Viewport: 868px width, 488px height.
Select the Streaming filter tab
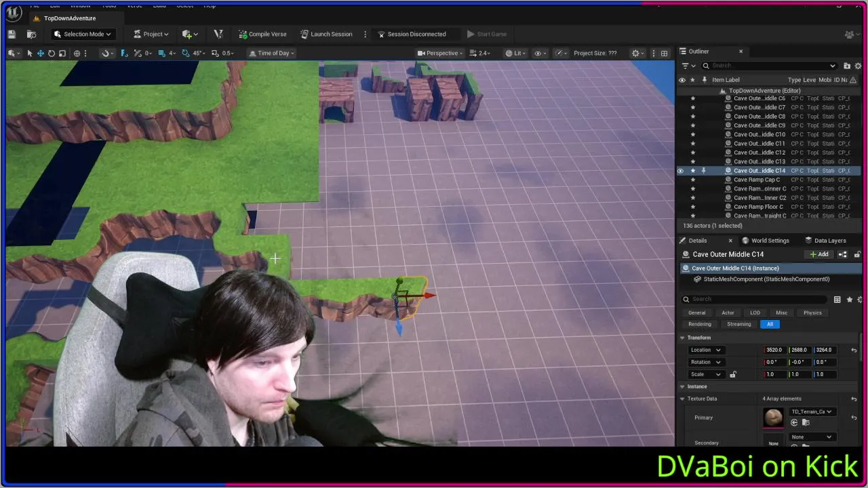click(739, 324)
